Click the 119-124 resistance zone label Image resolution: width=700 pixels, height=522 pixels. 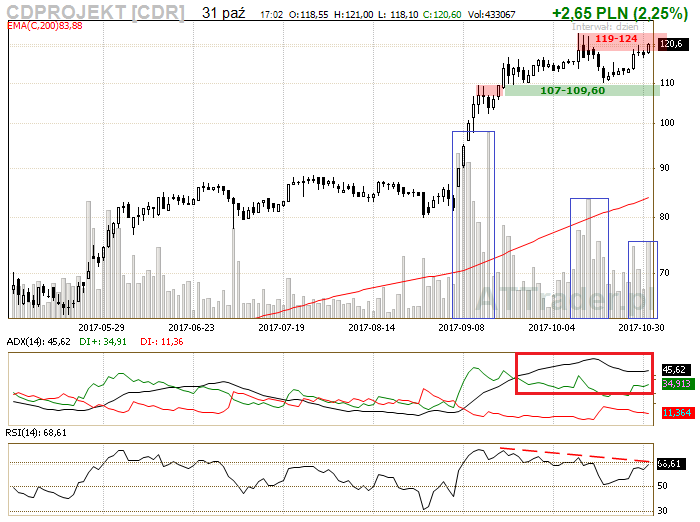[x=616, y=39]
